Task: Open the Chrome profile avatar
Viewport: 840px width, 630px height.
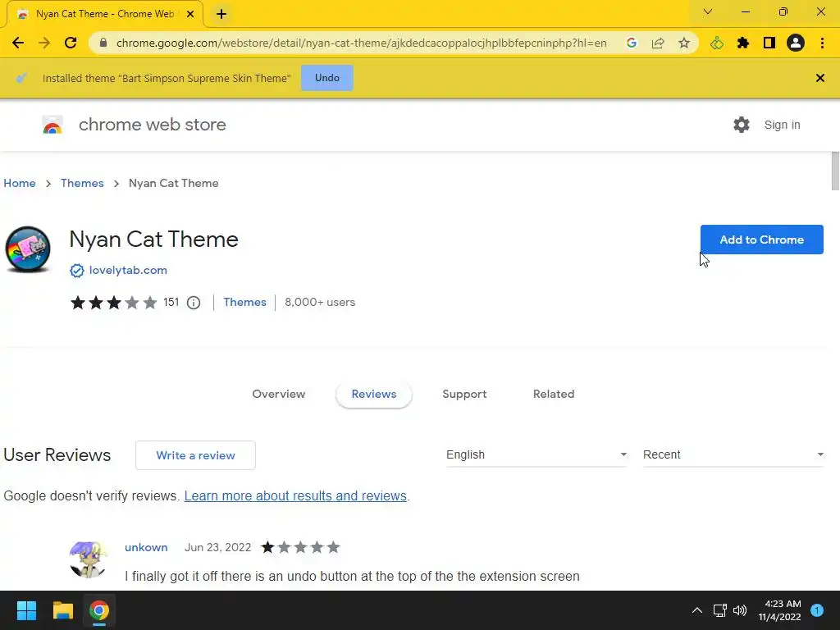Action: (x=796, y=43)
